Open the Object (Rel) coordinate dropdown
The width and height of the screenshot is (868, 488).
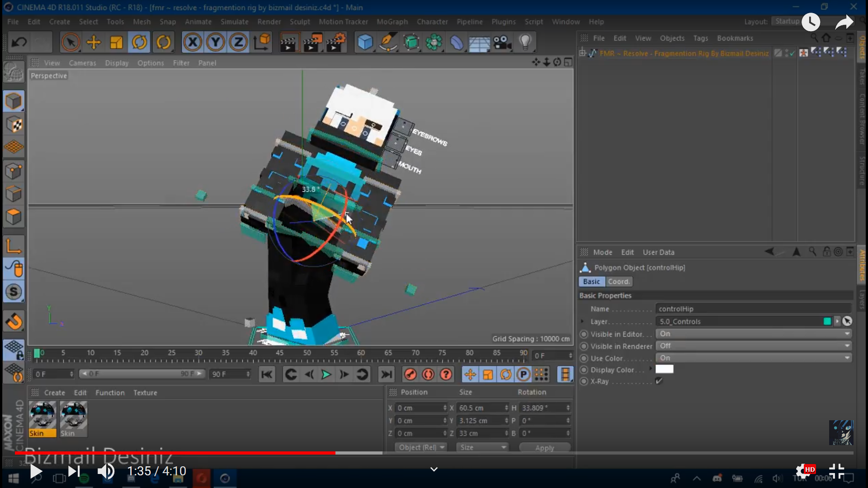pos(421,447)
